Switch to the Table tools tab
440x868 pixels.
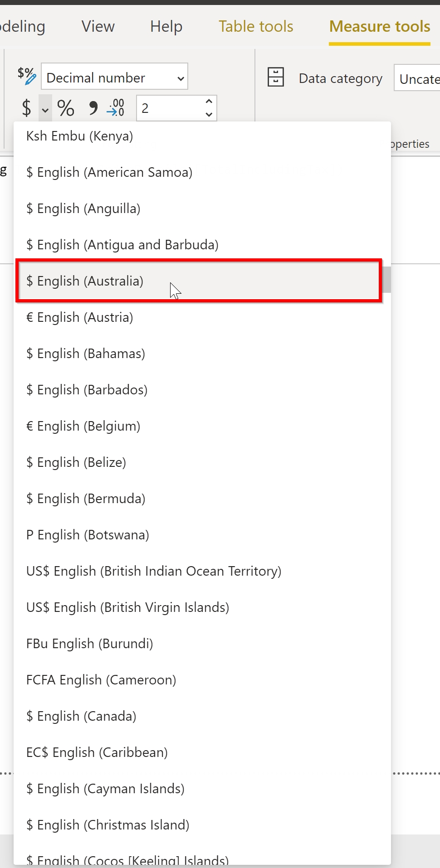click(x=256, y=26)
